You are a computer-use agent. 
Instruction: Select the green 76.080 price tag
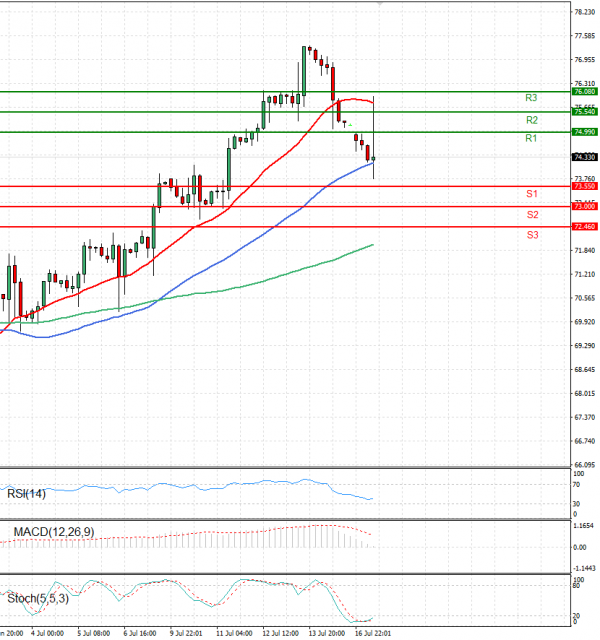584,91
